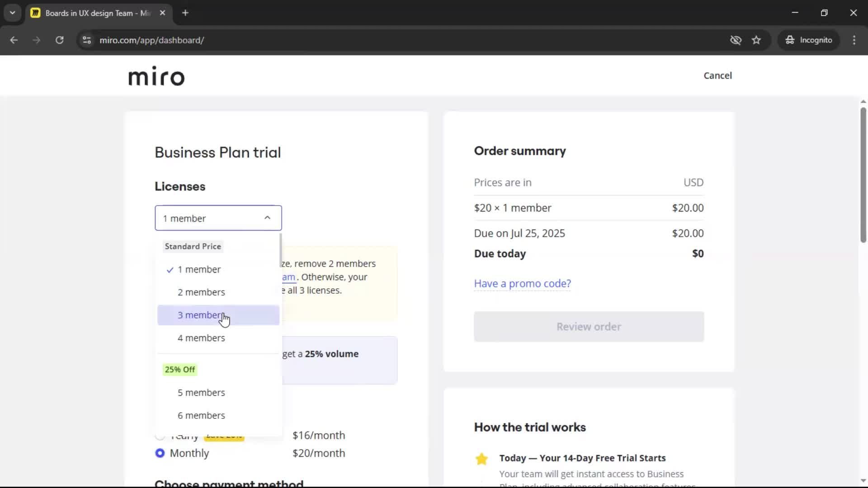Select Monthly billing radio button

pos(160,453)
